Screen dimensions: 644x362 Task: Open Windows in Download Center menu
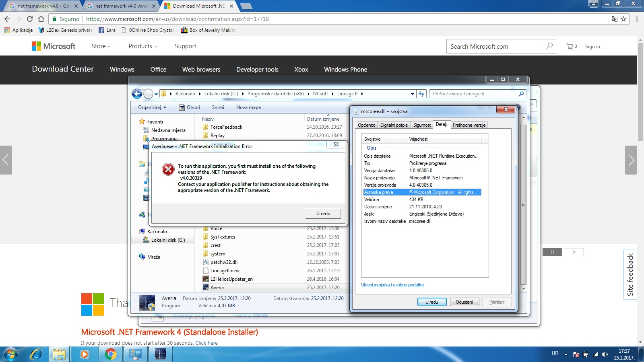tap(122, 69)
